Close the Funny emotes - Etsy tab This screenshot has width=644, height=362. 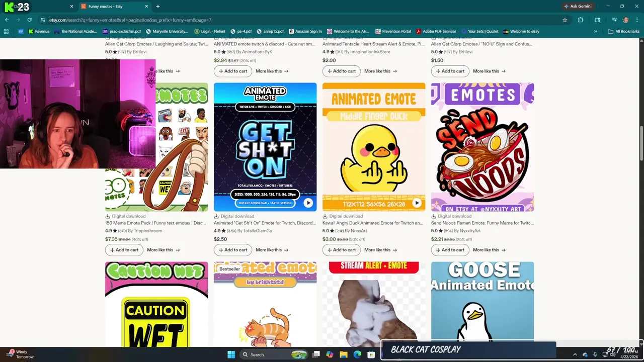click(146, 7)
